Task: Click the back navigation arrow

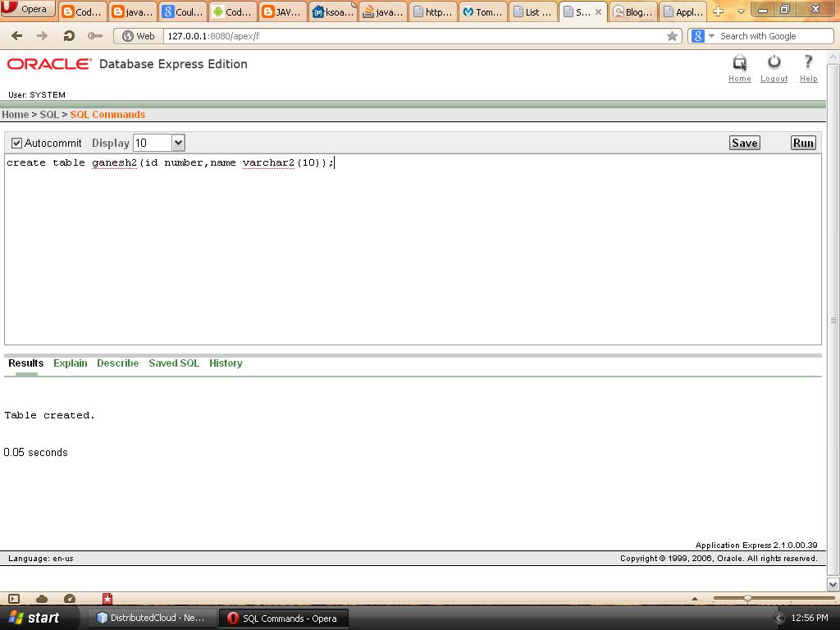Action: (x=16, y=35)
